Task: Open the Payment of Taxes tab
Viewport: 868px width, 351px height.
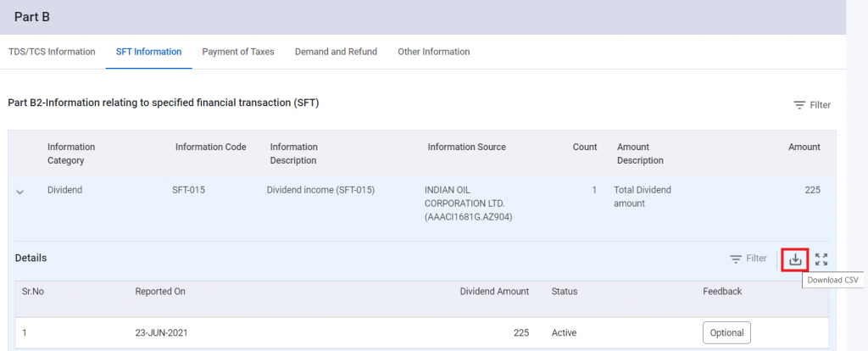Action: (238, 52)
